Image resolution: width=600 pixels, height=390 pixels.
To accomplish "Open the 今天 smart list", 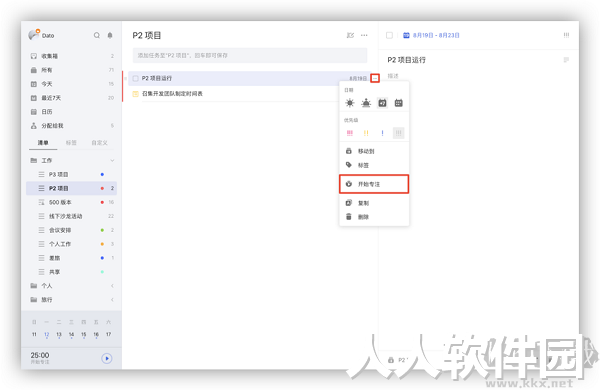I will (72, 84).
